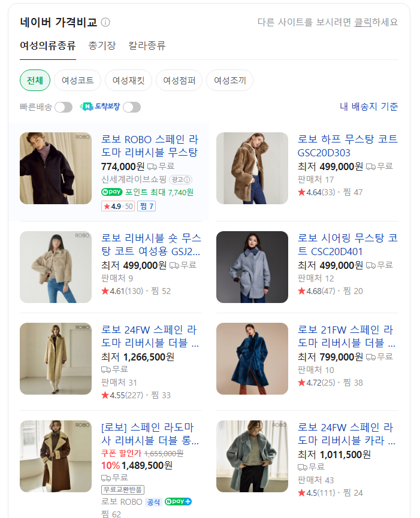Click the 10% 1,489,500원 discounted price

pyautogui.click(x=137, y=465)
